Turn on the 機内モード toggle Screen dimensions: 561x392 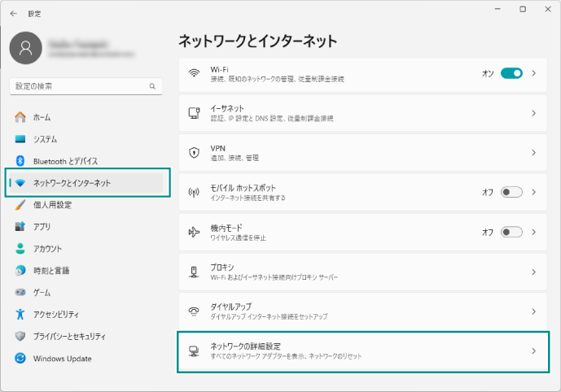coord(511,232)
